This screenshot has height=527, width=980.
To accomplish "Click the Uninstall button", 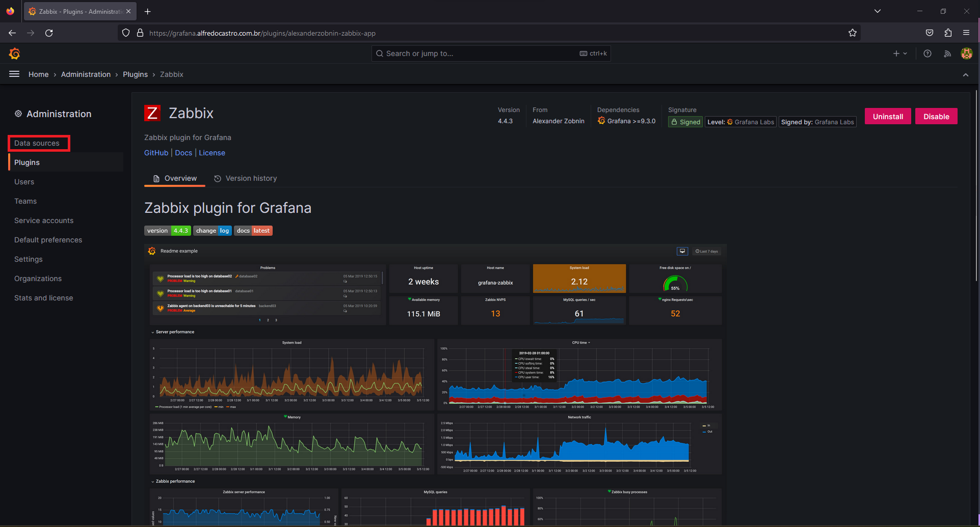I will (888, 116).
